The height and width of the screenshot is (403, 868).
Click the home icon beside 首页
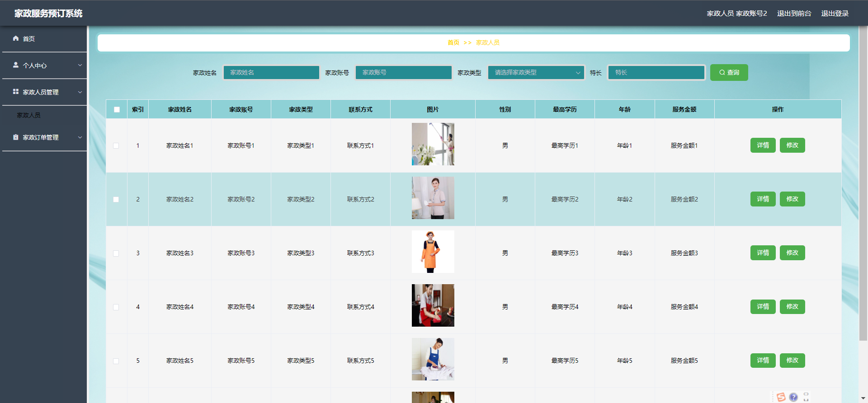click(16, 38)
